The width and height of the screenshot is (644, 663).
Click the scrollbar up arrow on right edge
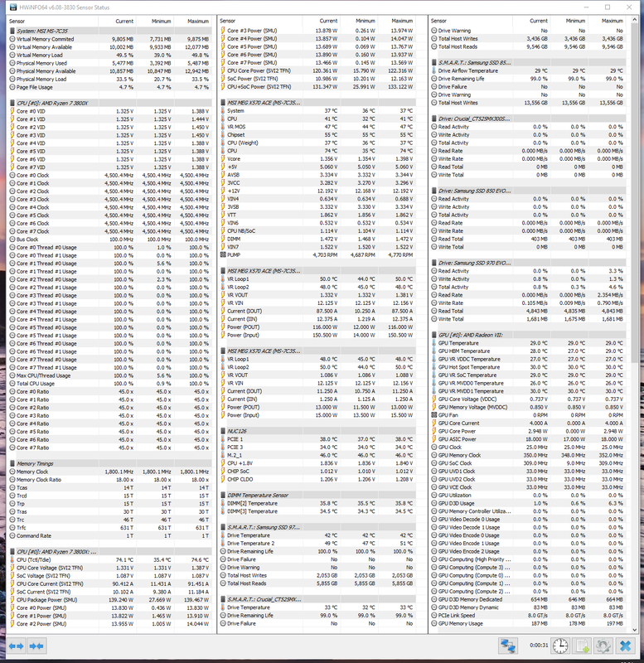pyautogui.click(x=634, y=20)
